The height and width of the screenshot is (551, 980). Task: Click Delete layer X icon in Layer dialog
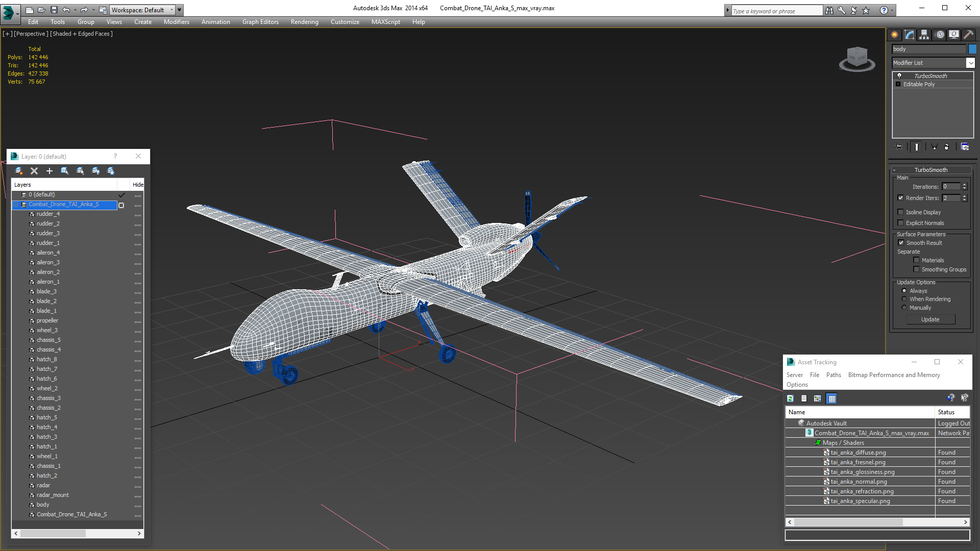(x=34, y=171)
